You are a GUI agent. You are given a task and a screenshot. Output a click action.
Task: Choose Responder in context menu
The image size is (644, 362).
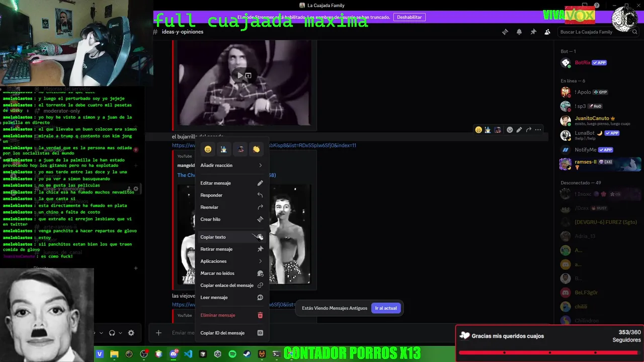pyautogui.click(x=231, y=195)
